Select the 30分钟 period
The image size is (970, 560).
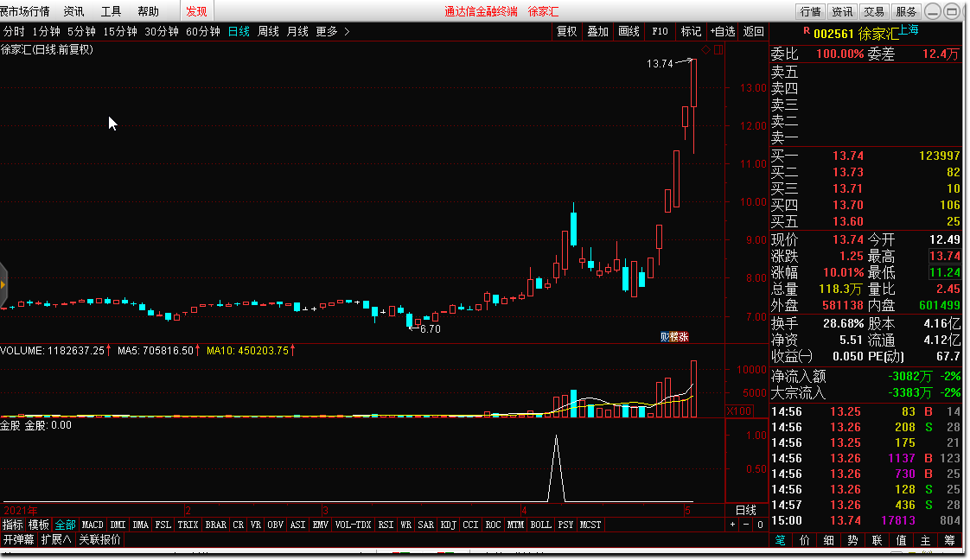point(162,31)
